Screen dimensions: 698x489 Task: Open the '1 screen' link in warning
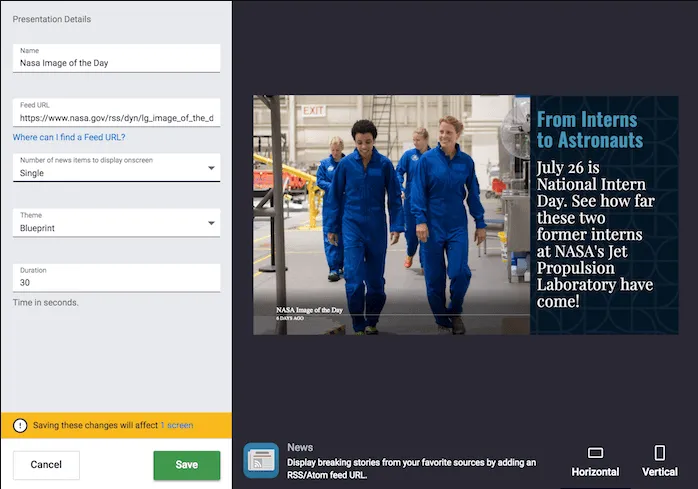(177, 425)
